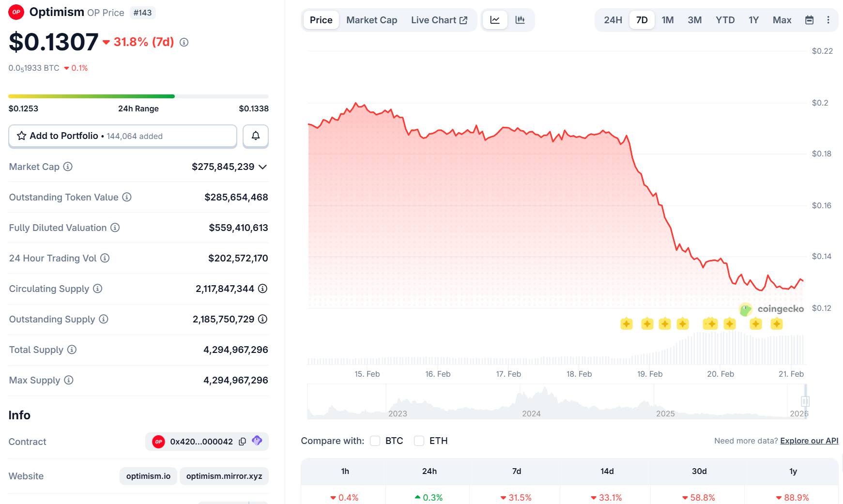The image size is (843, 504).
Task: Open the three-dot chart options menu
Action: 828,20
